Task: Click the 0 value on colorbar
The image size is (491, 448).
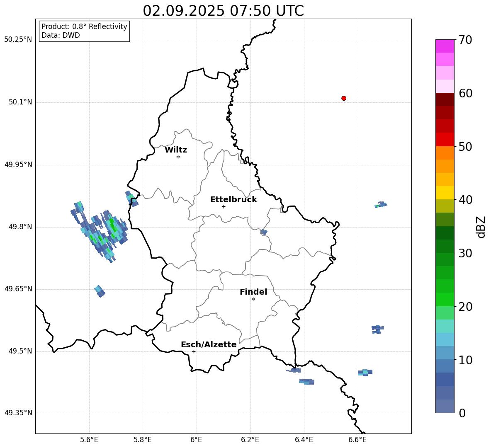Action: pyautogui.click(x=462, y=413)
